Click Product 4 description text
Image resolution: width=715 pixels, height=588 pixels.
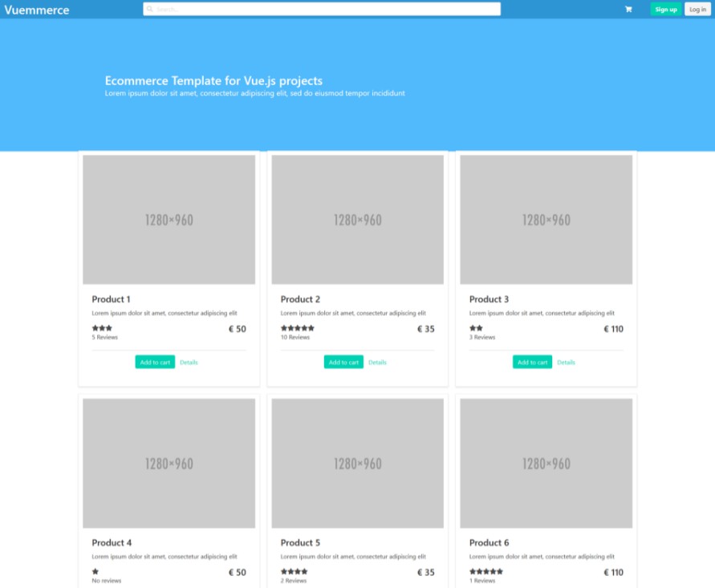click(x=165, y=557)
